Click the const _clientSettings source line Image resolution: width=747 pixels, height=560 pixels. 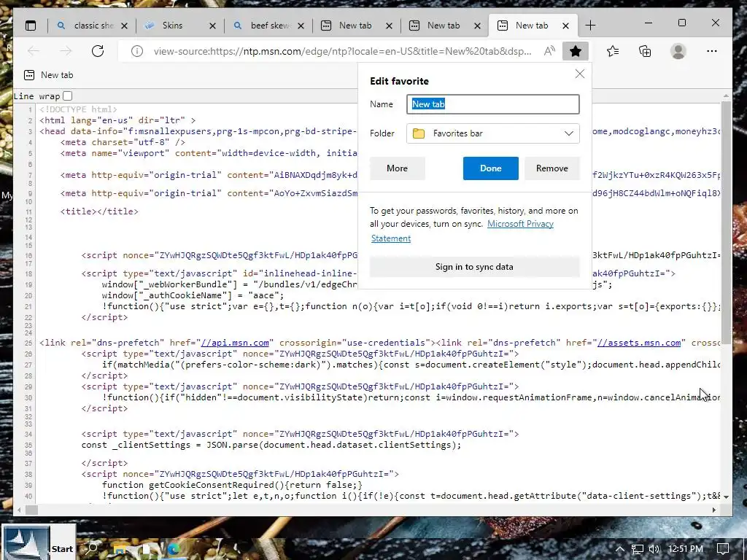271,445
